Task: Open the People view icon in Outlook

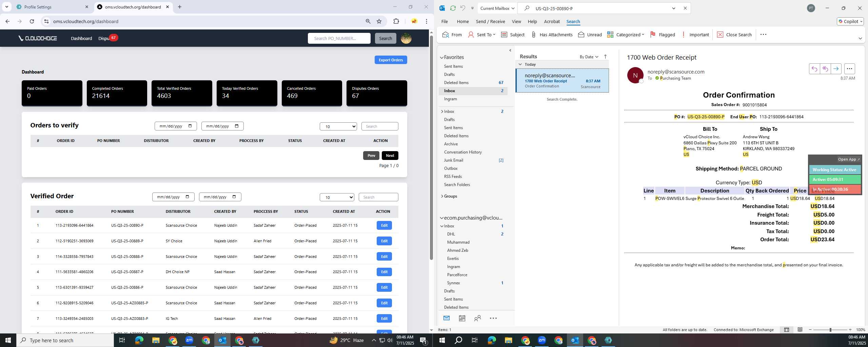Action: tap(477, 318)
